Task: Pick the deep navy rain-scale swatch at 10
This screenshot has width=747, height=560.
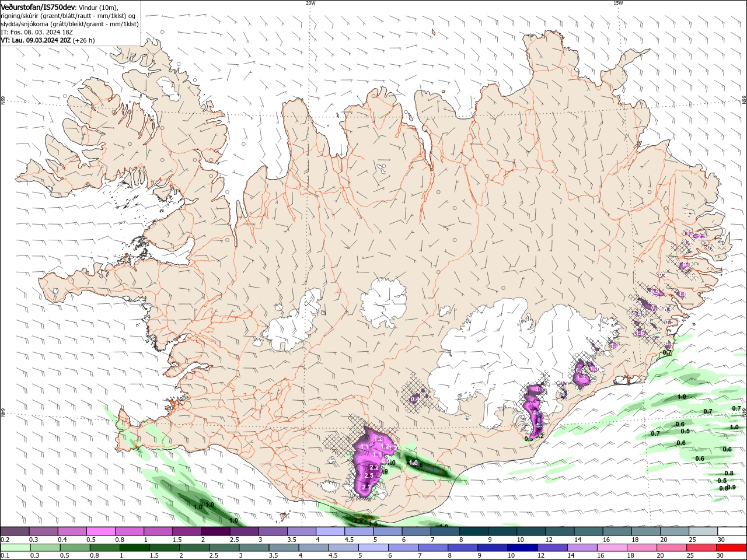Action: 523,548
